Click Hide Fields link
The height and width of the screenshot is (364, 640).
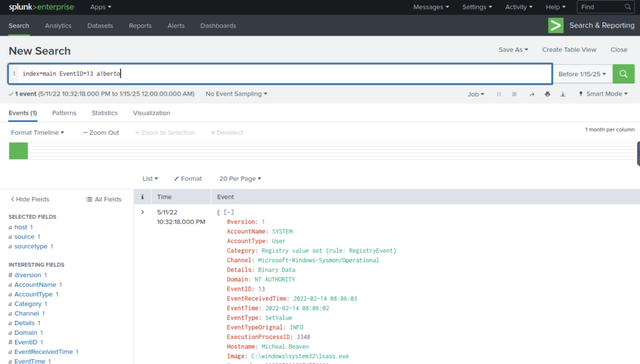30,199
